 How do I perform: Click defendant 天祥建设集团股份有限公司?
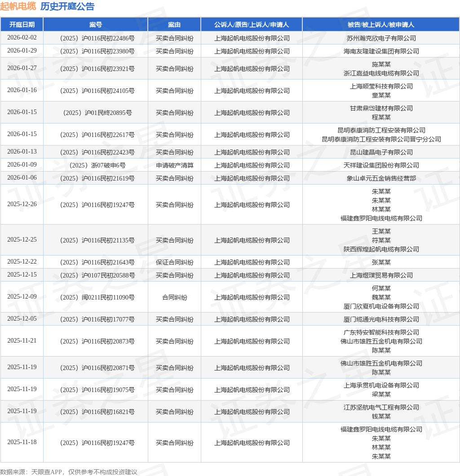(381, 165)
